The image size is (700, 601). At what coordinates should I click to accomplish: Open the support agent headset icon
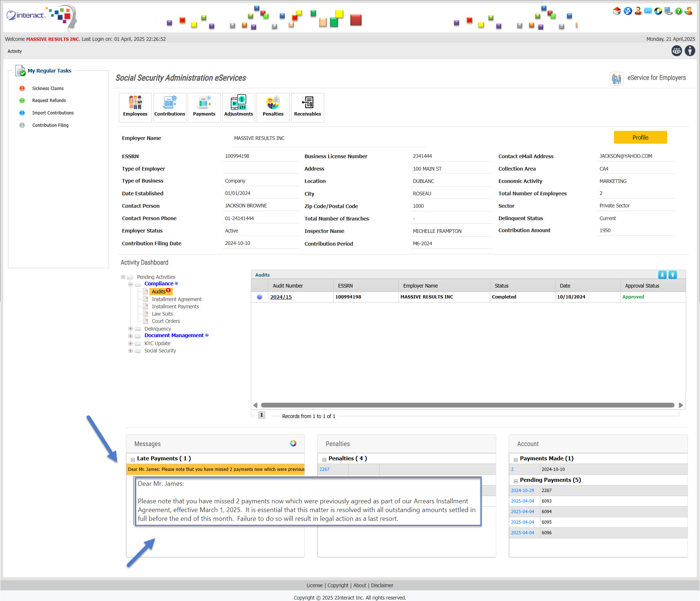[x=638, y=11]
